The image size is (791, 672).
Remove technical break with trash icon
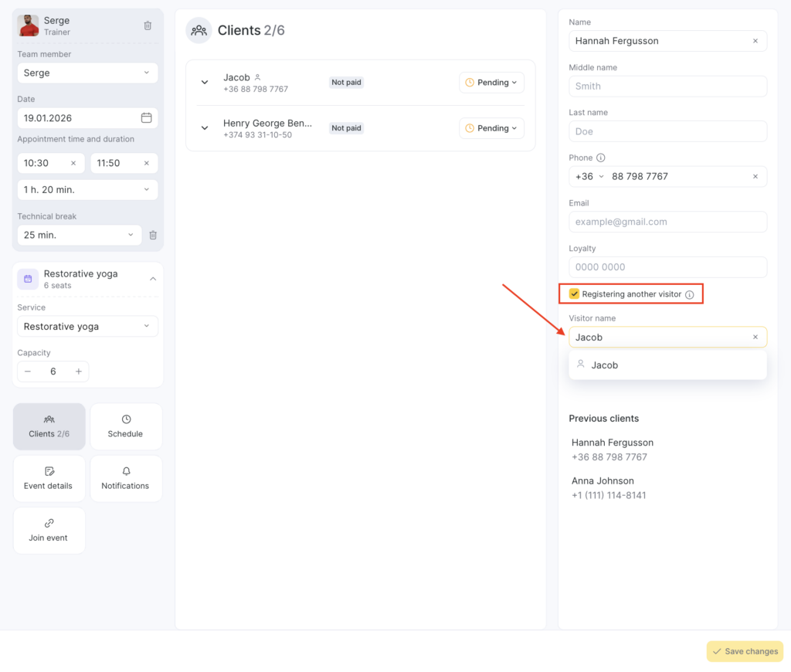[x=153, y=235]
